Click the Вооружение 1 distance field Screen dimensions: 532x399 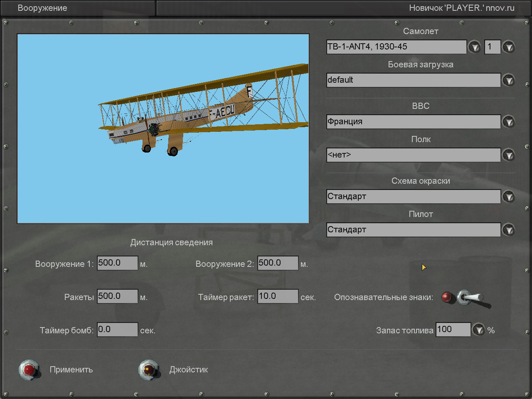point(117,263)
